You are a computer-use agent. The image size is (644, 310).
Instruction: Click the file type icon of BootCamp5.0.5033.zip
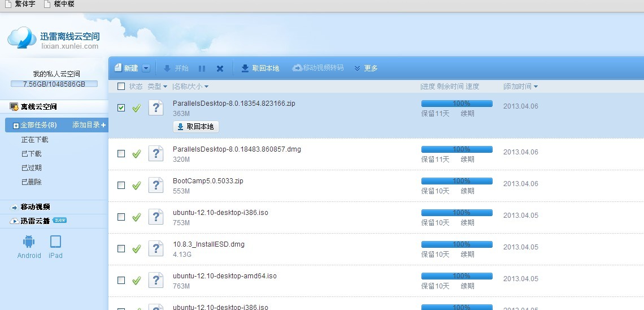[x=156, y=185]
